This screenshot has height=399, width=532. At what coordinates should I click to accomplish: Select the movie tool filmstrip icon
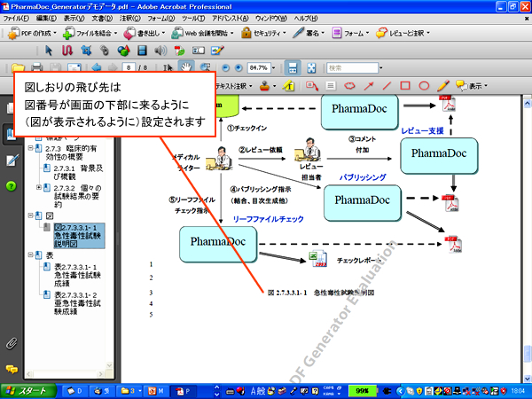tap(142, 51)
